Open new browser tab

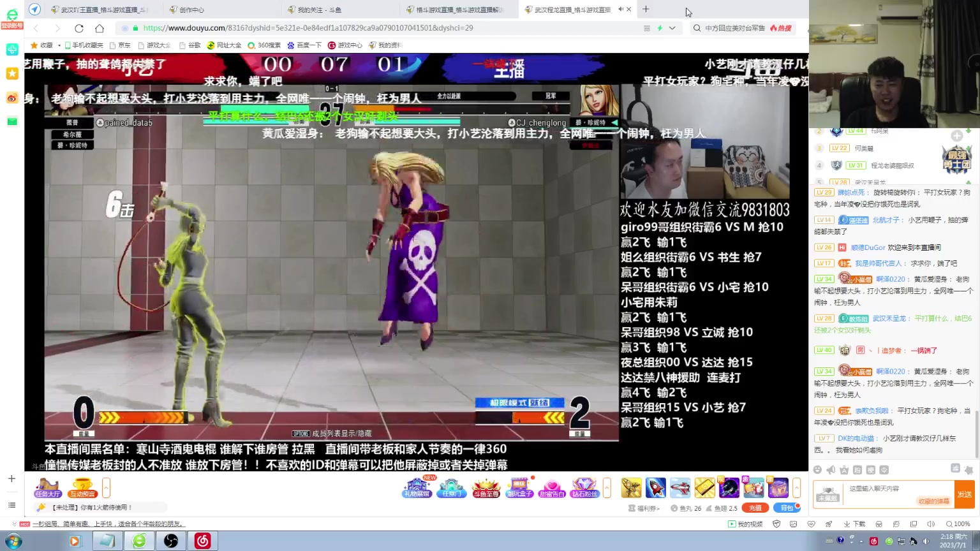pyautogui.click(x=646, y=9)
